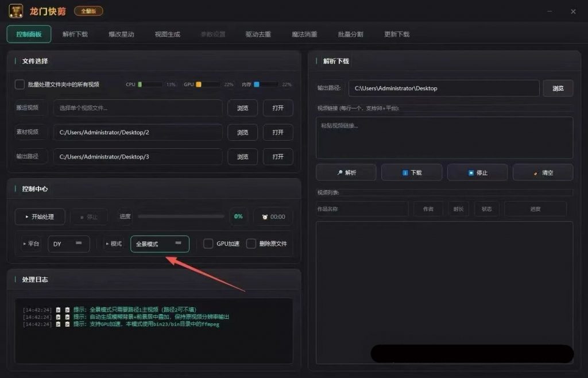Click the 解析 magnifier icon button

340,172
